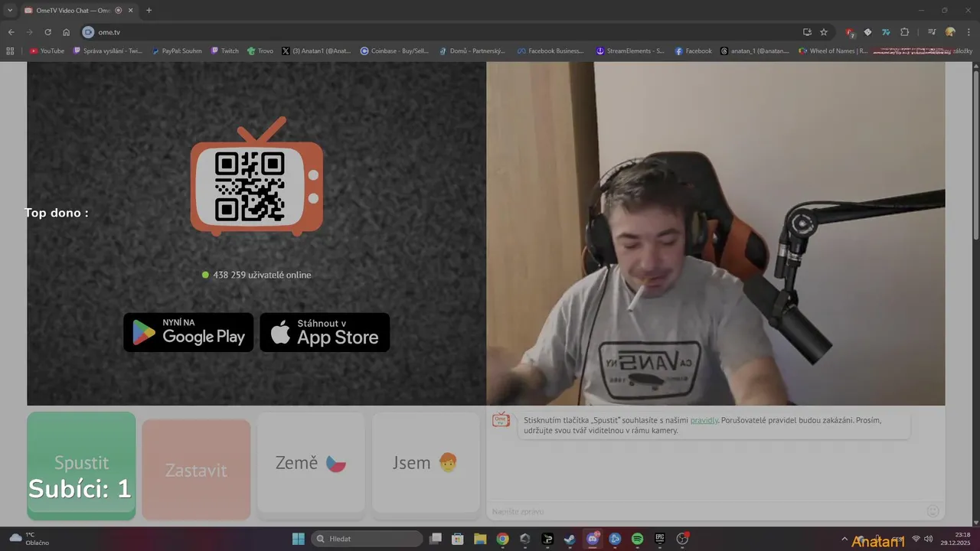The image size is (980, 551).
Task: Open the anatan_1 bookmark
Action: [x=755, y=51]
